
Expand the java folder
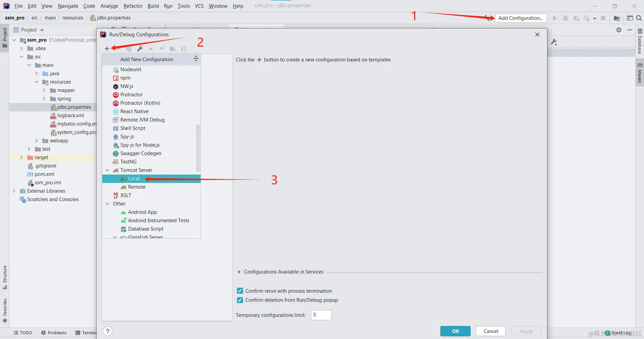tap(37, 74)
